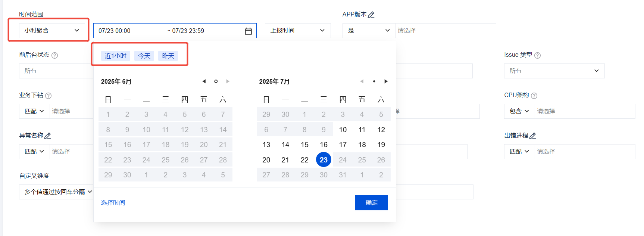Choose the 今天 shortcut
The height and width of the screenshot is (236, 644).
(144, 56)
